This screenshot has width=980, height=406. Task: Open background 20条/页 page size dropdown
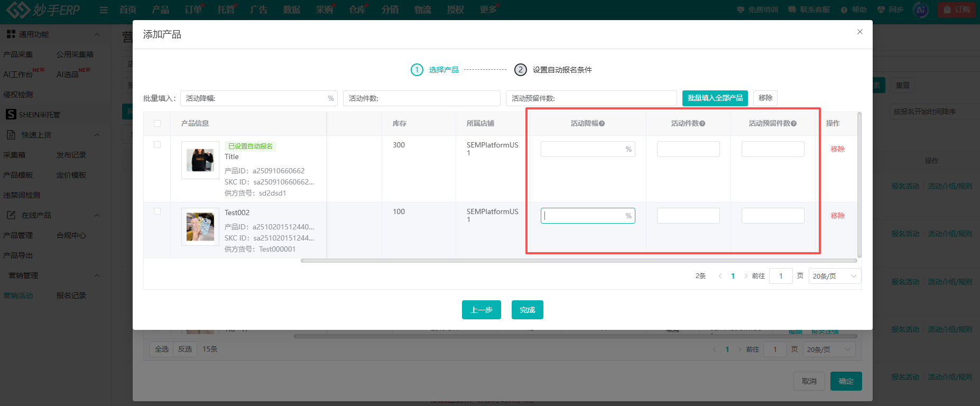click(x=829, y=349)
